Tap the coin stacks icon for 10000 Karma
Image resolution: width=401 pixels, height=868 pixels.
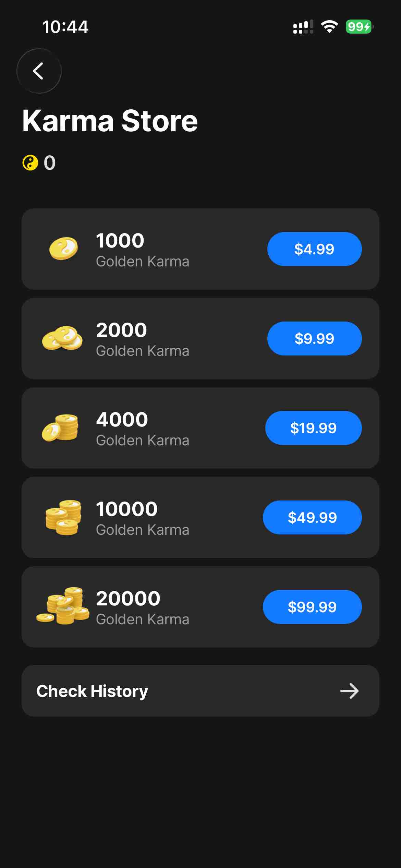(x=63, y=517)
